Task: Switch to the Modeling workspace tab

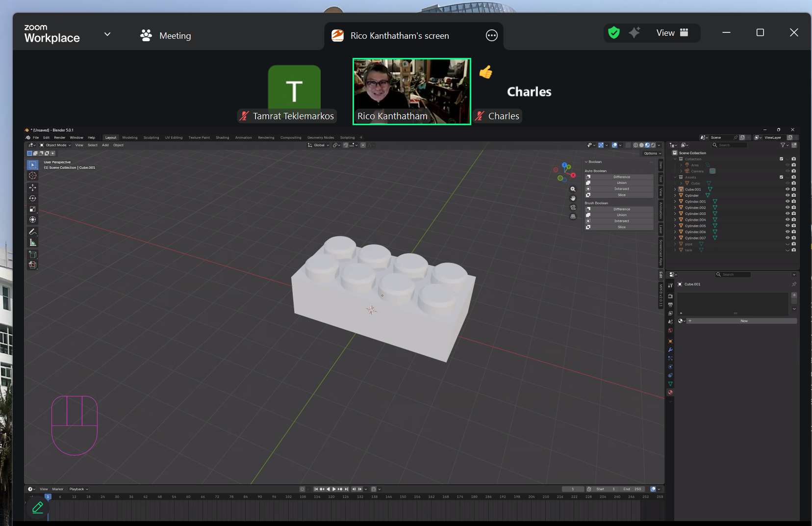Action: (x=129, y=137)
